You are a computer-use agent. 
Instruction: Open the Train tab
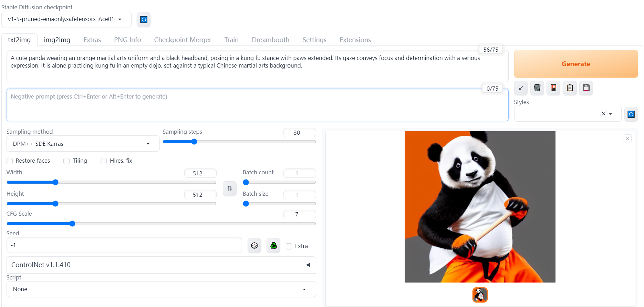231,40
